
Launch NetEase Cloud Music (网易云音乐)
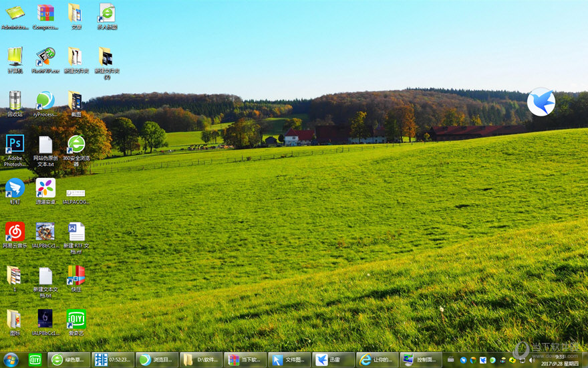pyautogui.click(x=15, y=232)
